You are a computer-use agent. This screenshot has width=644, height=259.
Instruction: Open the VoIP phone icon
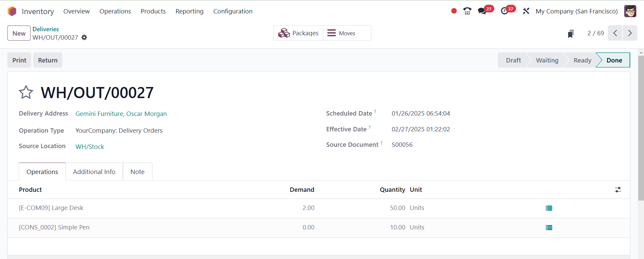tap(467, 11)
